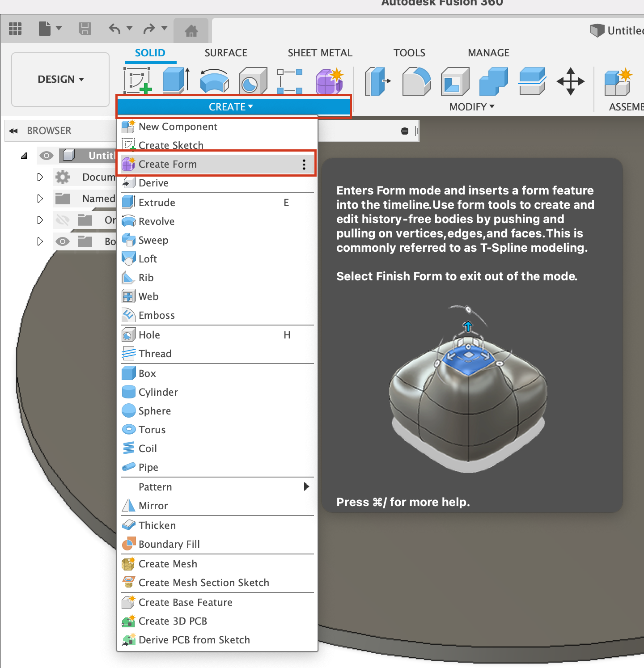The height and width of the screenshot is (668, 644).
Task: Select the Create Form tool in the toolbar
Action: [x=330, y=81]
